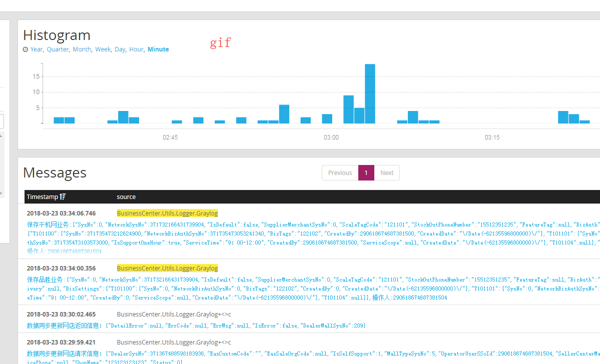Open page 1 of messages
This screenshot has height=364, width=600.
click(x=366, y=173)
